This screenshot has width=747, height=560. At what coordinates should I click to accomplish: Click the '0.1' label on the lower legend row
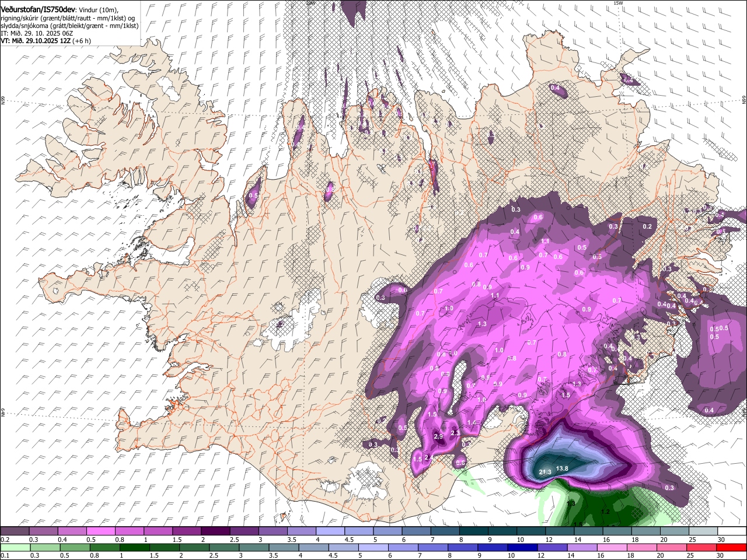point(5,555)
